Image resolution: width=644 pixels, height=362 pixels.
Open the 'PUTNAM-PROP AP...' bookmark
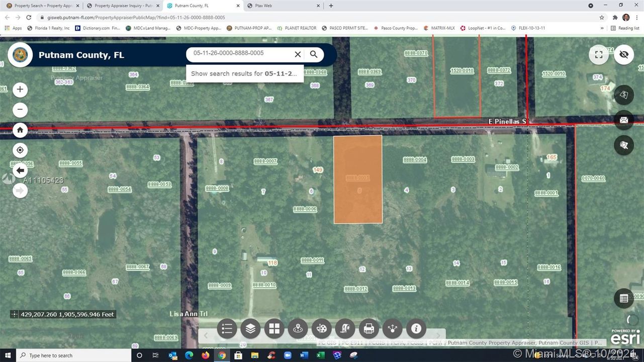click(249, 28)
